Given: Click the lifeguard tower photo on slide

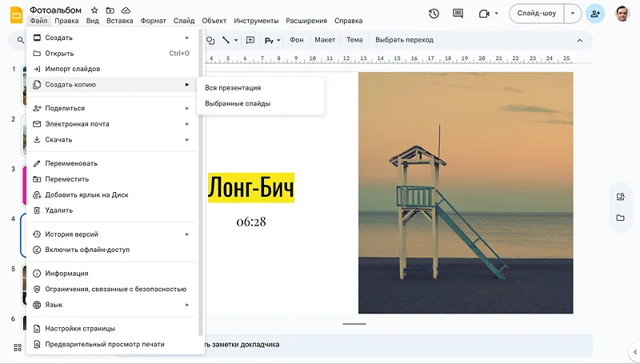Looking at the screenshot, I should (466, 192).
